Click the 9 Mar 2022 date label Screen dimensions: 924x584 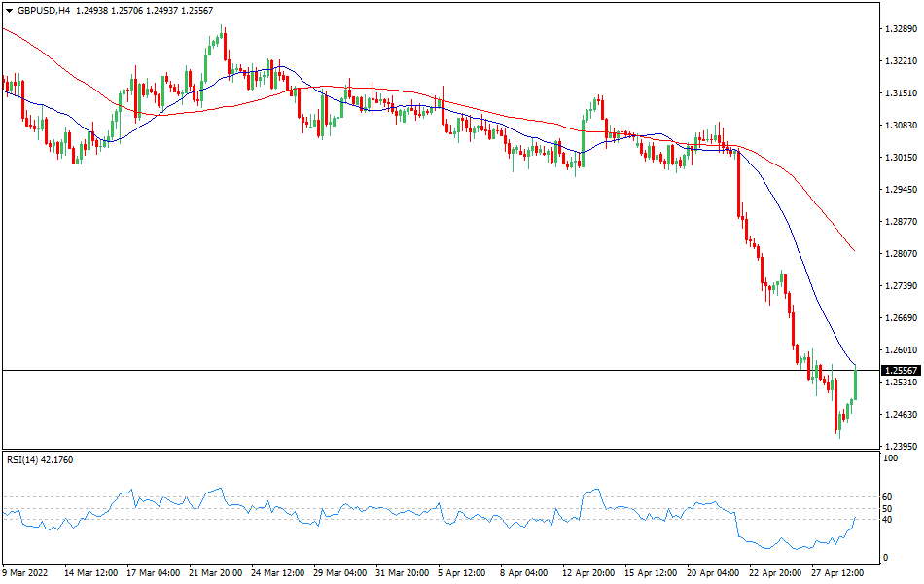(27, 573)
